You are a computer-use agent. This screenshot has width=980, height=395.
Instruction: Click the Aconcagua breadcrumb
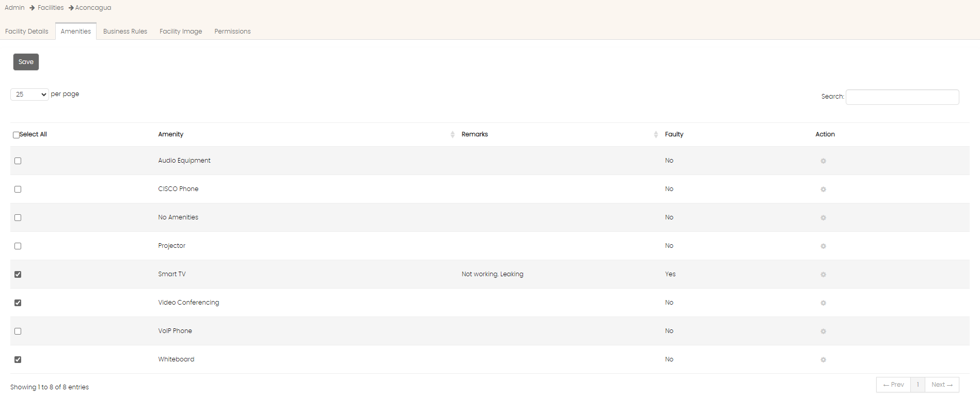(93, 8)
